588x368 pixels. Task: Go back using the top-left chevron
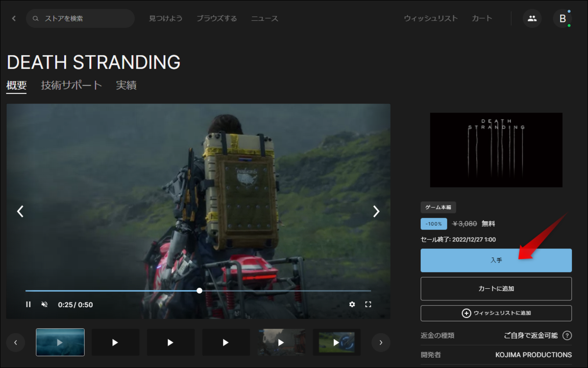click(14, 19)
